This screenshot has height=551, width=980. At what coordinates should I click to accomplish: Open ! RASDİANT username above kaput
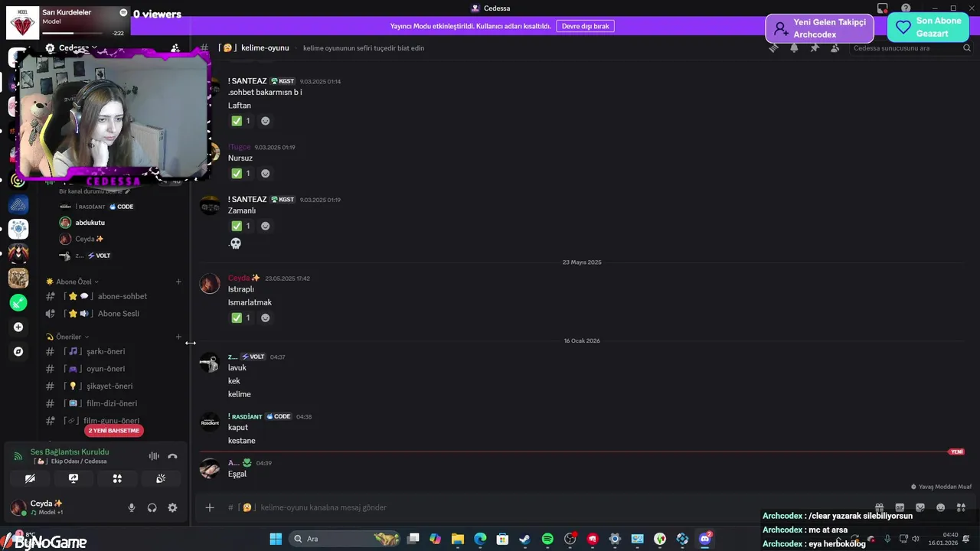[245, 416]
